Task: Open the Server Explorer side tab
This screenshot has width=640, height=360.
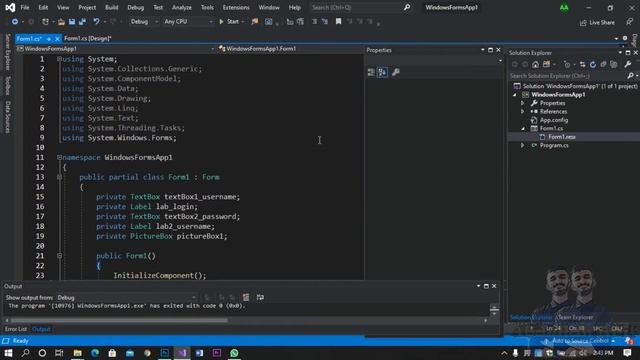Action: [x=7, y=52]
